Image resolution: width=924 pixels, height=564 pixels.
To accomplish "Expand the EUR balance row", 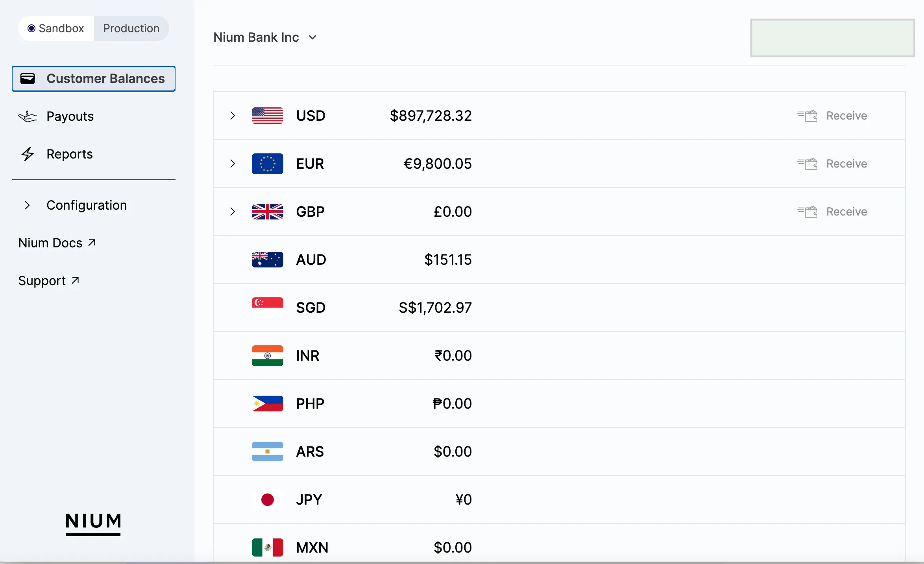I will [x=233, y=164].
